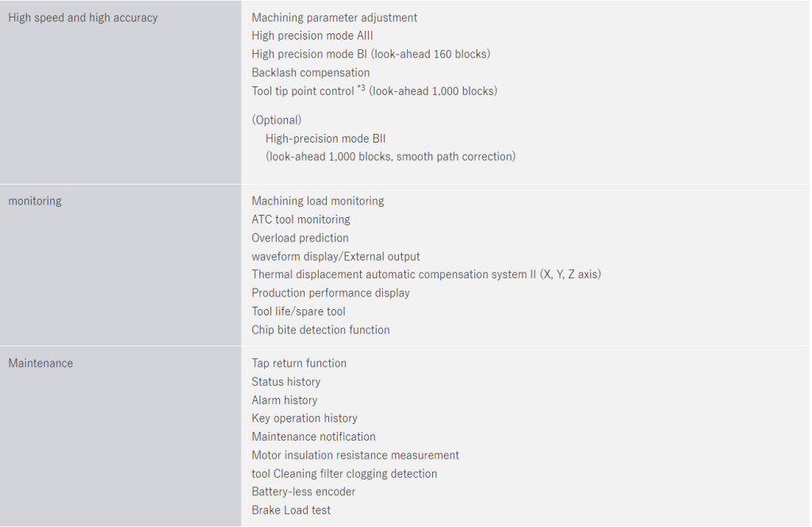Select 'High-precision mode BII' text

325,139
